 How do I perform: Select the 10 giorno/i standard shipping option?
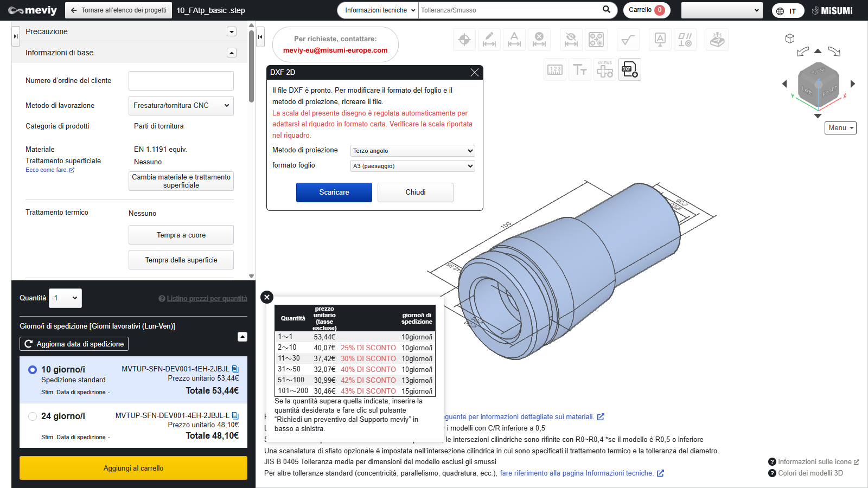click(x=33, y=370)
